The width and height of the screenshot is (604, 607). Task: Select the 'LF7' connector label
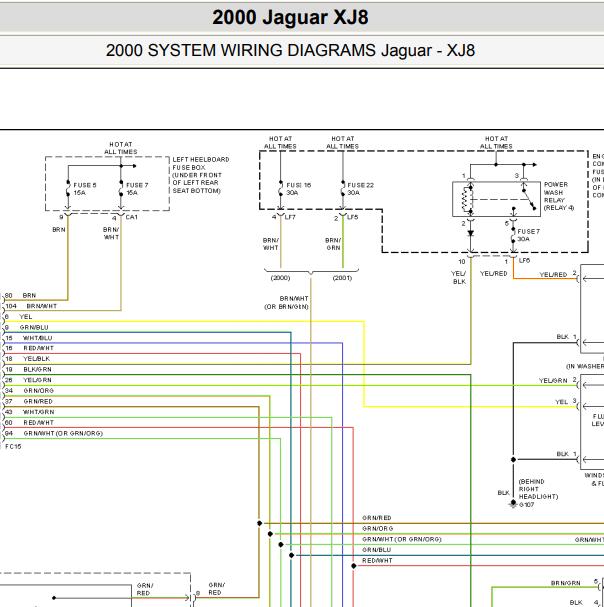coord(290,217)
